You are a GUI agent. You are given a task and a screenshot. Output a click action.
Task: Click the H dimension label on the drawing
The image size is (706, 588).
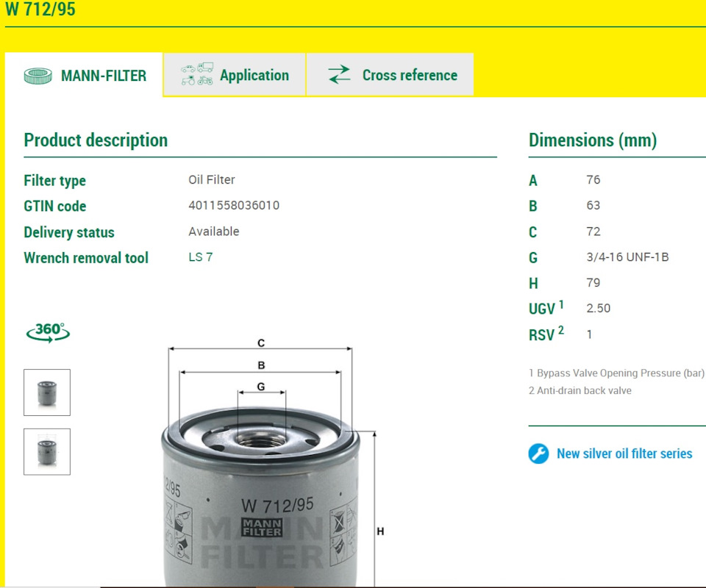(x=380, y=531)
